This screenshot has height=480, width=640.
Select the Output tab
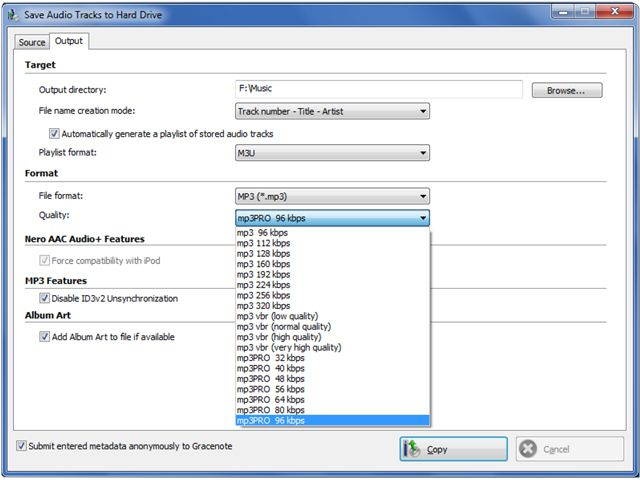(x=69, y=41)
